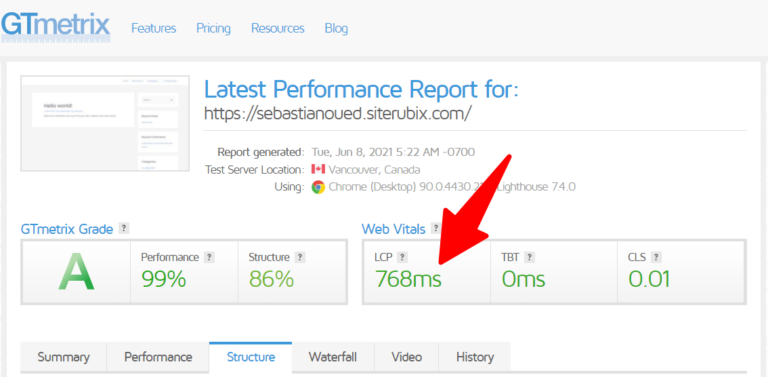Screen dimensions: 768x377
Task: Open the Pricing page
Action: pyautogui.click(x=214, y=28)
